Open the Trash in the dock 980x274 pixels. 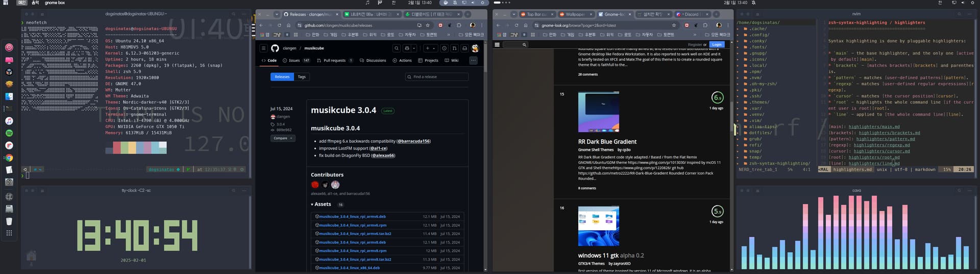9,221
